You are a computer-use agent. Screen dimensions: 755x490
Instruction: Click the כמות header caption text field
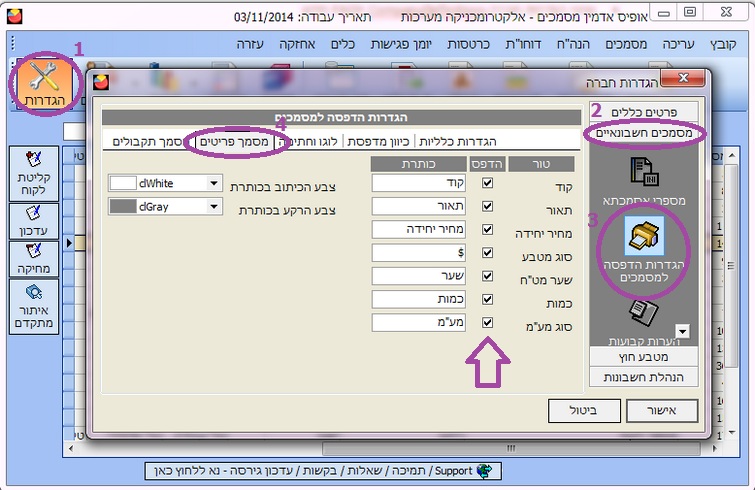pos(418,299)
